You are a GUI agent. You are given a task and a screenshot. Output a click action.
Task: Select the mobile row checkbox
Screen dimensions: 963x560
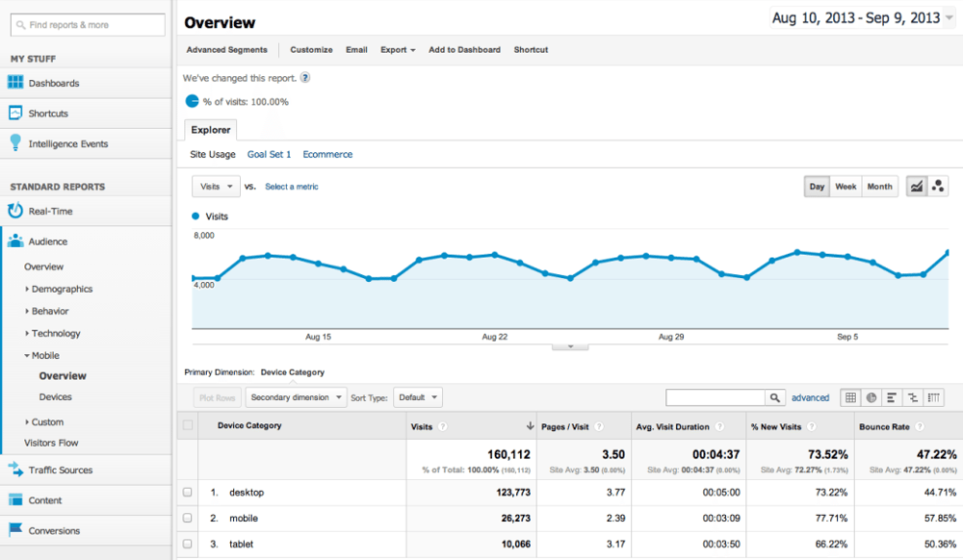(x=187, y=518)
